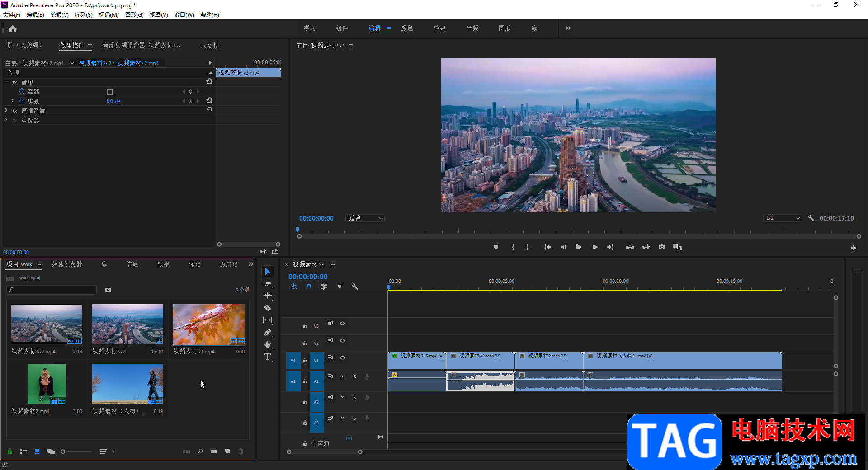Select the autumn leaves clip thumbnail
This screenshot has width=868, height=470.
[x=209, y=324]
